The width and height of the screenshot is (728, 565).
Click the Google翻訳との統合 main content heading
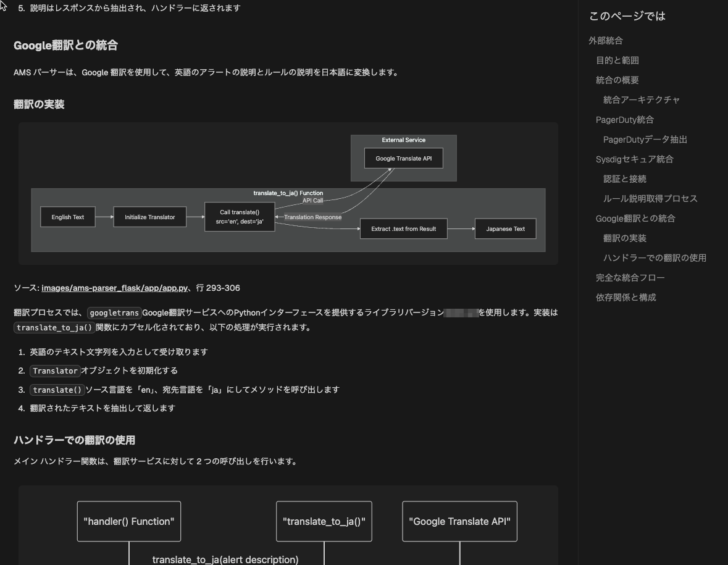point(65,45)
